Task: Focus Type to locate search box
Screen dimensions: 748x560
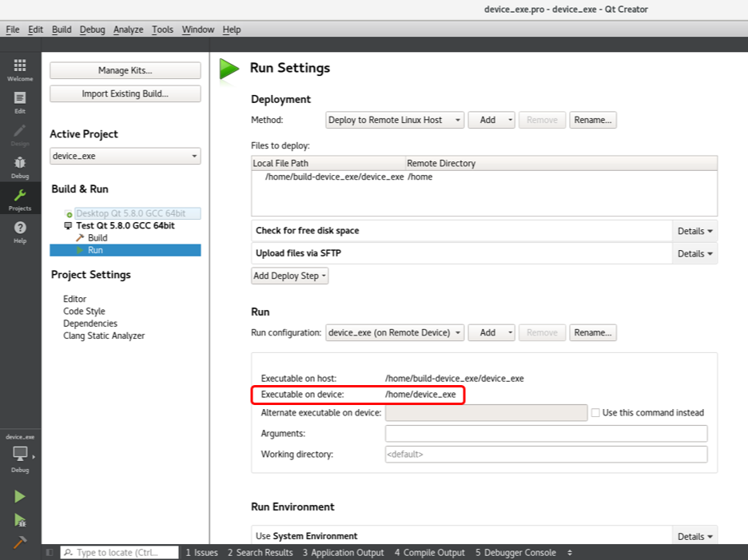Action: click(120, 552)
